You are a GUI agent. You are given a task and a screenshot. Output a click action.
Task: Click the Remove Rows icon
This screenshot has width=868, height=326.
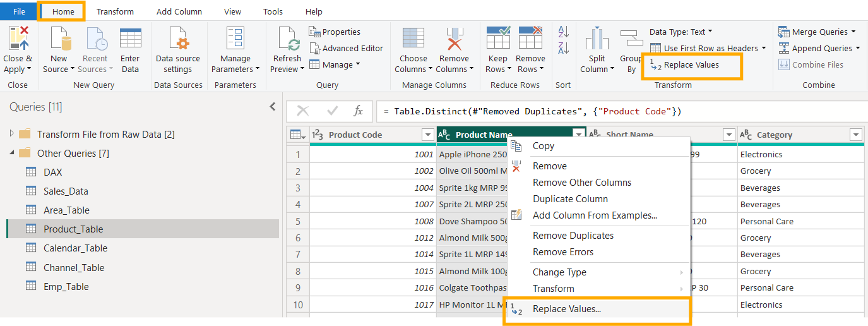(x=530, y=38)
